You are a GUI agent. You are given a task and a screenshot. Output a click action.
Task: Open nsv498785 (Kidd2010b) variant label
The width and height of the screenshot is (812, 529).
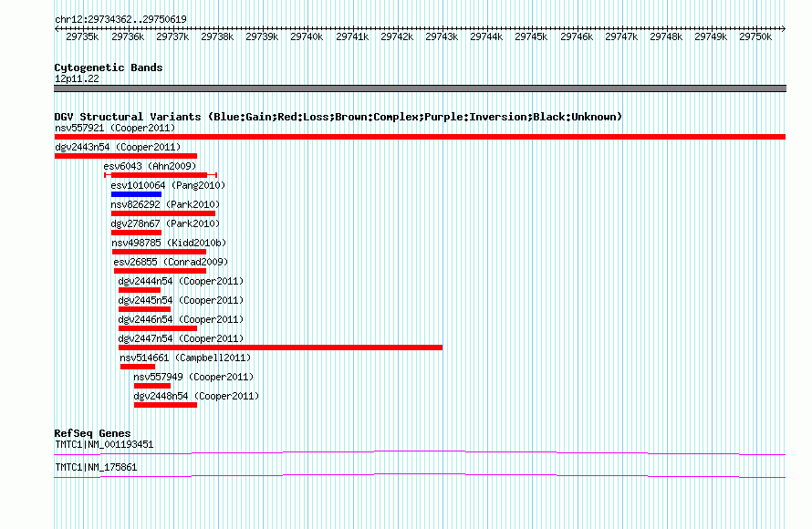coord(170,243)
